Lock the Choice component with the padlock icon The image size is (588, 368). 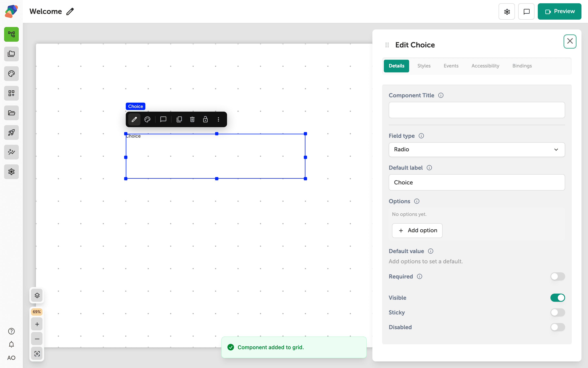pyautogui.click(x=205, y=119)
